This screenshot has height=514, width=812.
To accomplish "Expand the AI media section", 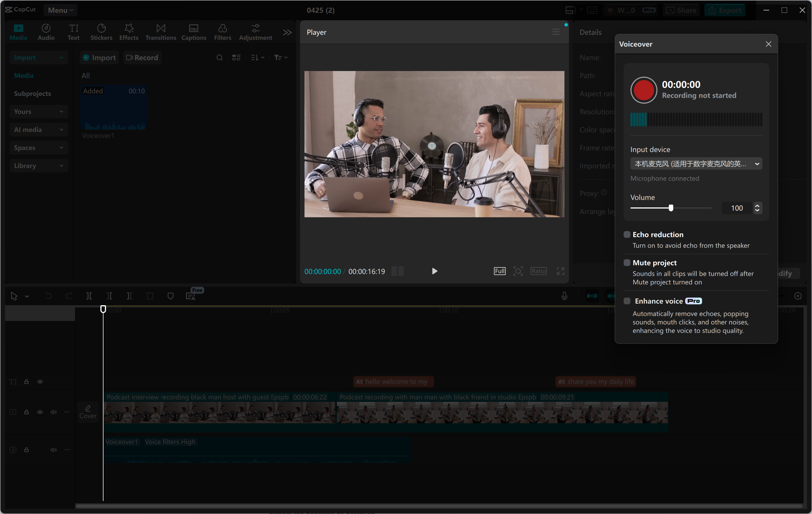I will click(x=38, y=129).
